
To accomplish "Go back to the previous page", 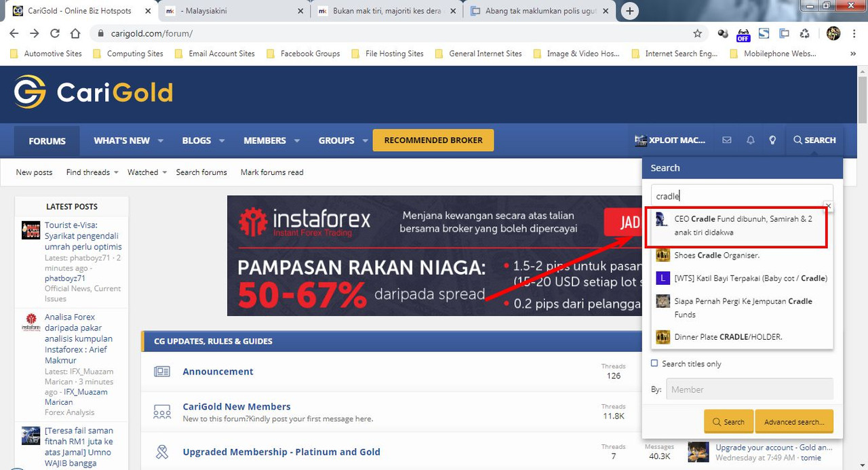I will click(x=14, y=33).
